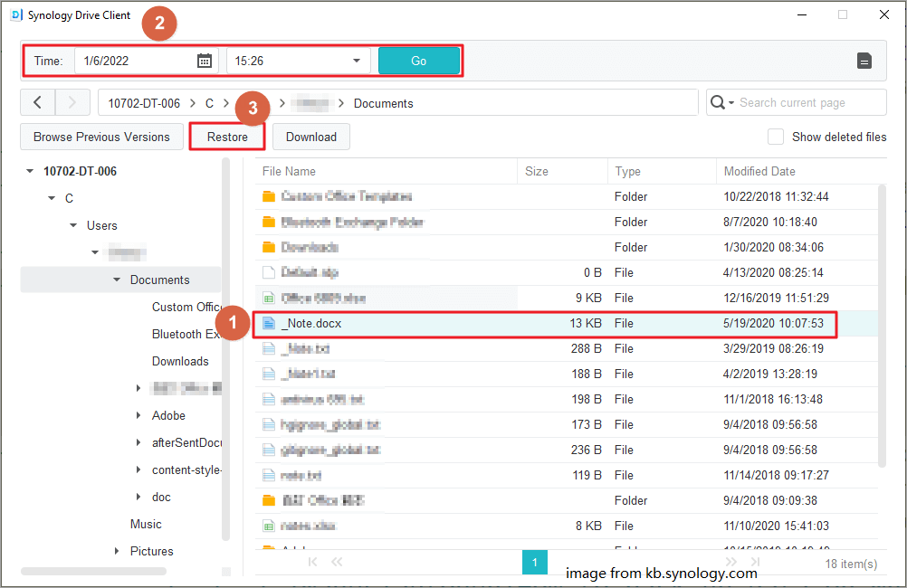Collapse the 10702-DT-006 tree node
Screen dimensions: 907x588
click(x=30, y=171)
